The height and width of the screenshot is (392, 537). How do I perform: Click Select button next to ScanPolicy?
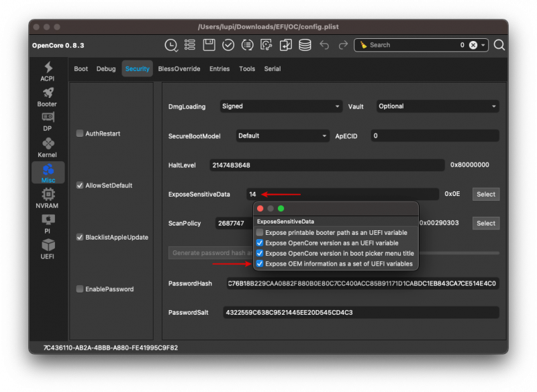(486, 224)
